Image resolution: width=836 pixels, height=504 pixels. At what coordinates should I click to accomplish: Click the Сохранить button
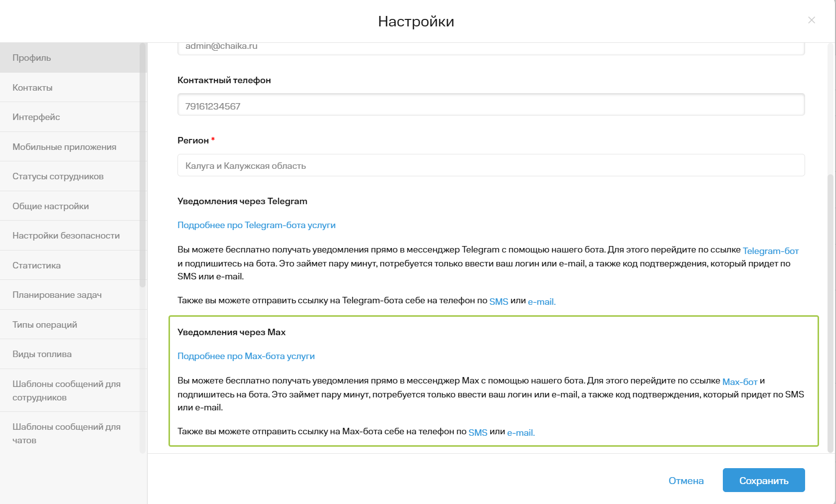point(764,481)
